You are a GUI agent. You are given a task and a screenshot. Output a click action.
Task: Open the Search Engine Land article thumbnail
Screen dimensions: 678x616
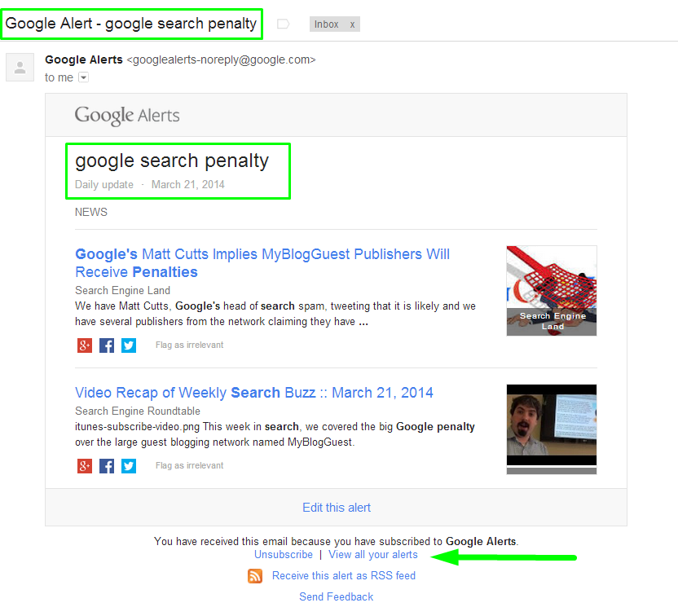(551, 290)
